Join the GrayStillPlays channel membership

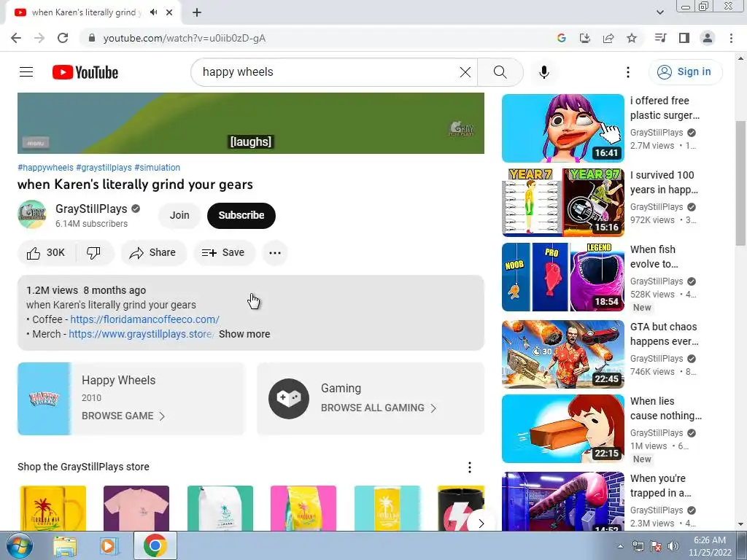click(x=179, y=215)
